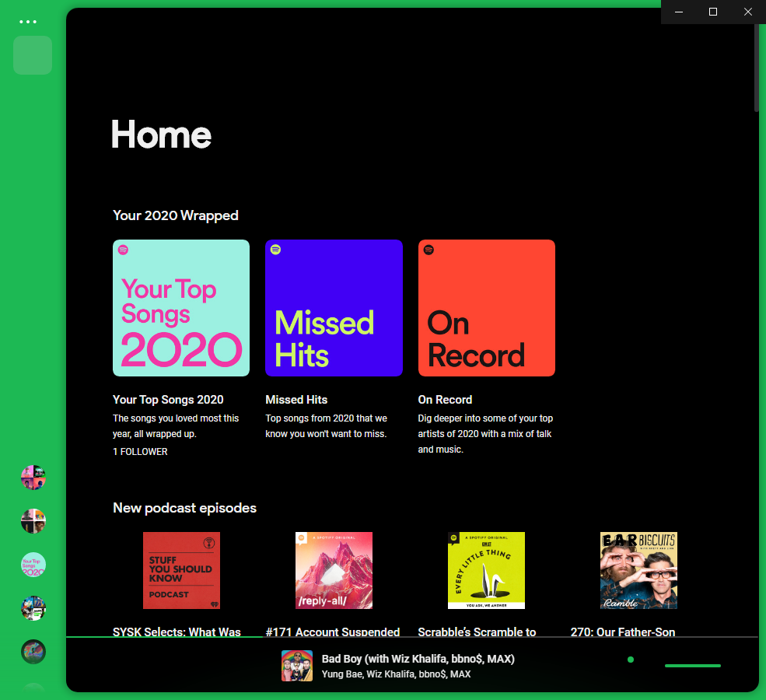Click the green device indicator dot
Screen dimensions: 766x700
click(x=629, y=659)
